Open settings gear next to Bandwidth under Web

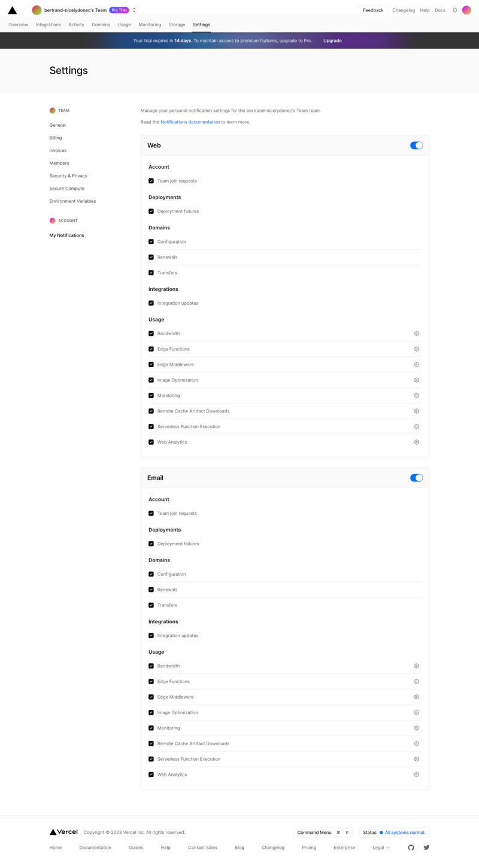coord(416,333)
